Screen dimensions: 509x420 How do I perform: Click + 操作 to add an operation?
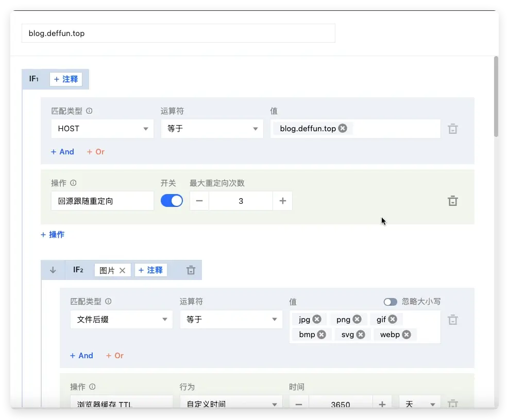53,235
